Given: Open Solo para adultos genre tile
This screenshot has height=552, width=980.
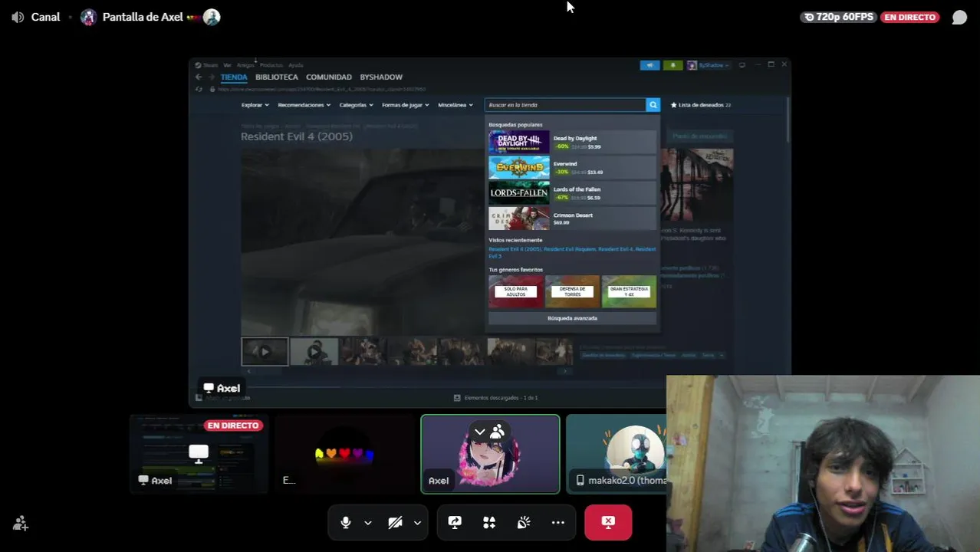Looking at the screenshot, I should 516,291.
